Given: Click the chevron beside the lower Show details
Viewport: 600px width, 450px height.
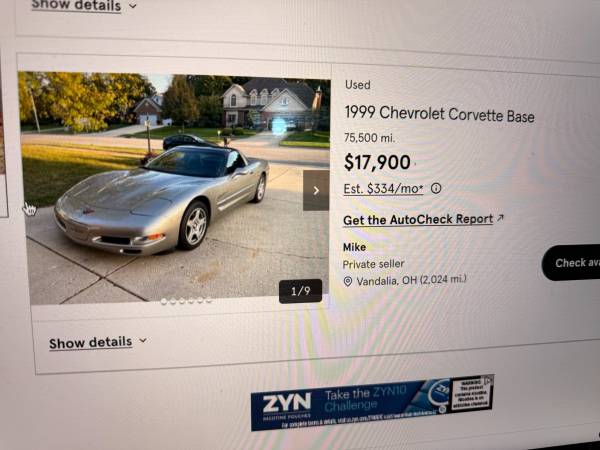Looking at the screenshot, I should [143, 340].
